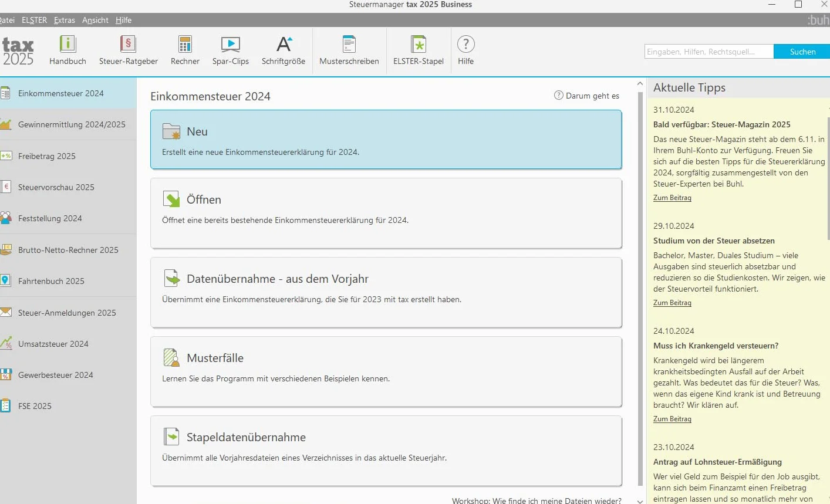830x504 pixels.
Task: Open Spar-Clips video icon
Action: pyautogui.click(x=230, y=44)
